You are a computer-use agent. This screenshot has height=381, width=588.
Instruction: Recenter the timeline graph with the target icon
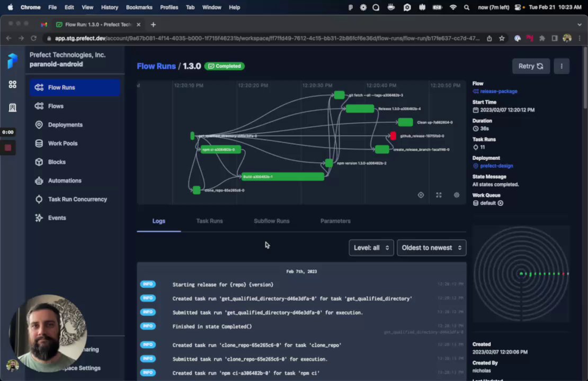pos(421,195)
